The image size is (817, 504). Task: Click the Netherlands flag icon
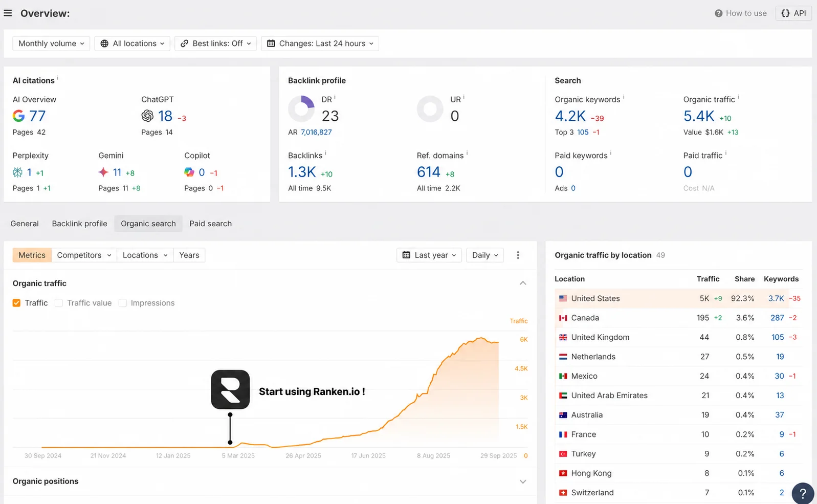coord(563,357)
